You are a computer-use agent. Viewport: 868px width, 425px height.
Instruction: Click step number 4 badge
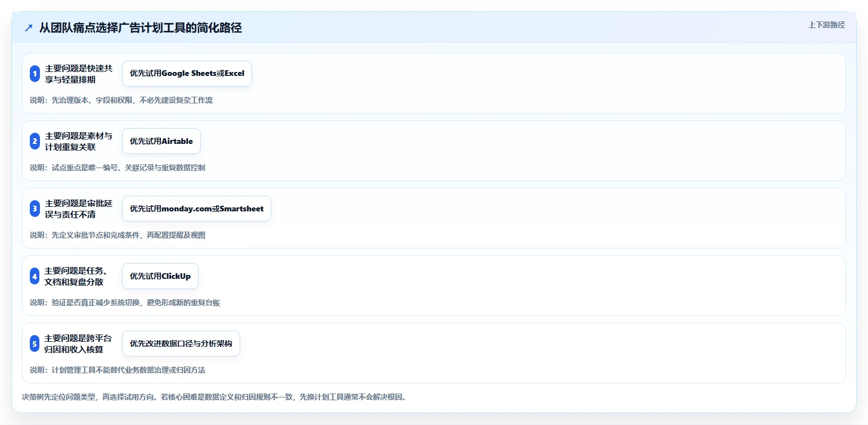35,276
